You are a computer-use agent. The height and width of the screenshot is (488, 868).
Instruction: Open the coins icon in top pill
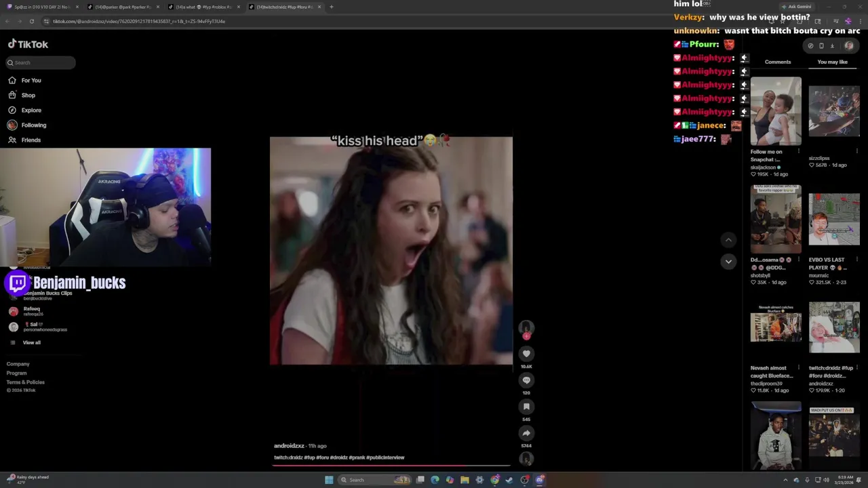(x=810, y=45)
